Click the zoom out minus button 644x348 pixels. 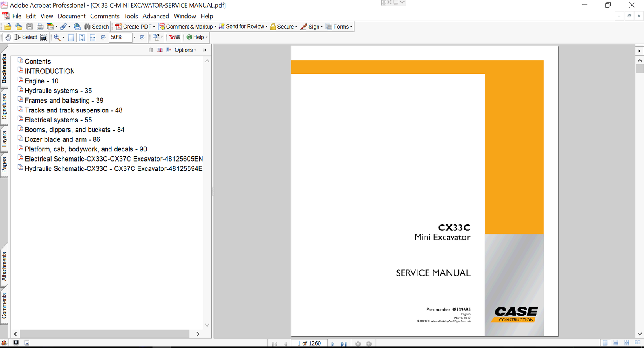[x=103, y=37]
